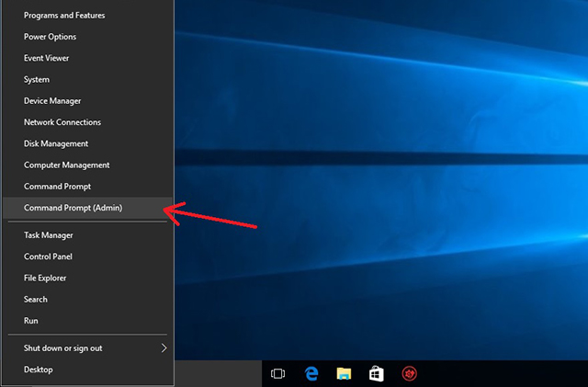Open Disk Management
The height and width of the screenshot is (387, 588).
pyautogui.click(x=88, y=143)
